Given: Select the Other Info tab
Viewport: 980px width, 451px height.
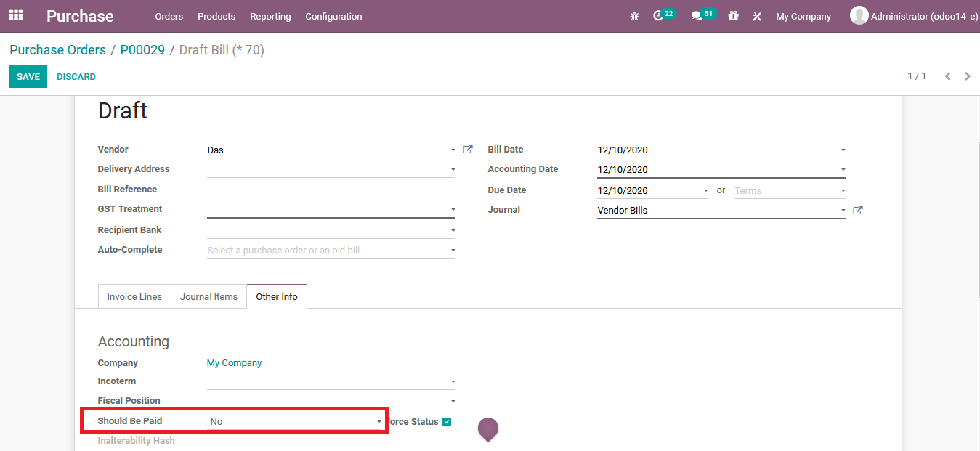Looking at the screenshot, I should [277, 296].
